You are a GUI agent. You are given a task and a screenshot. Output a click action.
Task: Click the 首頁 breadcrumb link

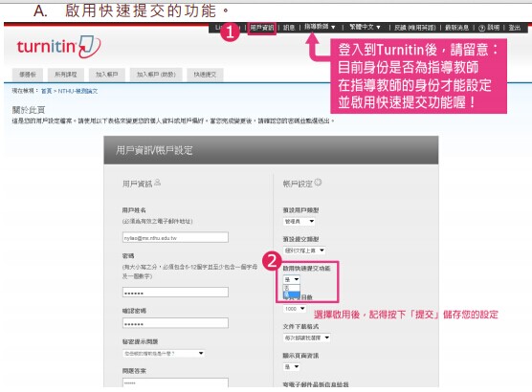coord(46,91)
